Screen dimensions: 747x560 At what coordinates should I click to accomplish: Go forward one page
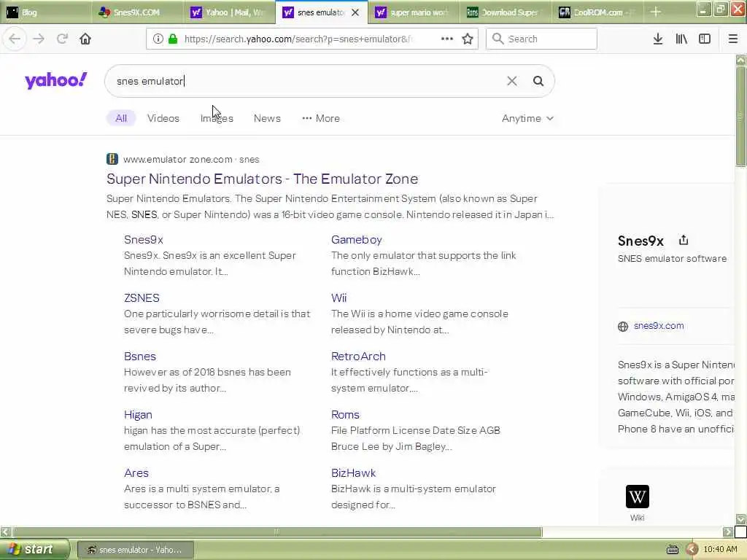point(39,39)
